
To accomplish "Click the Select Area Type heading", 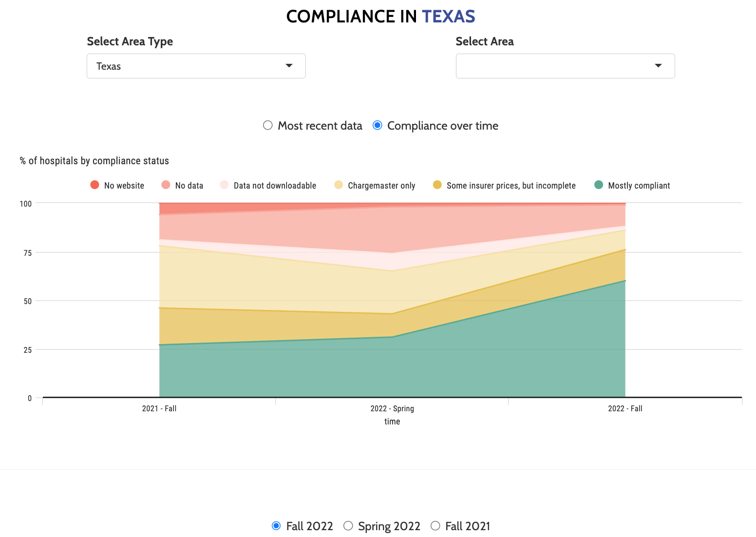I will coord(130,41).
